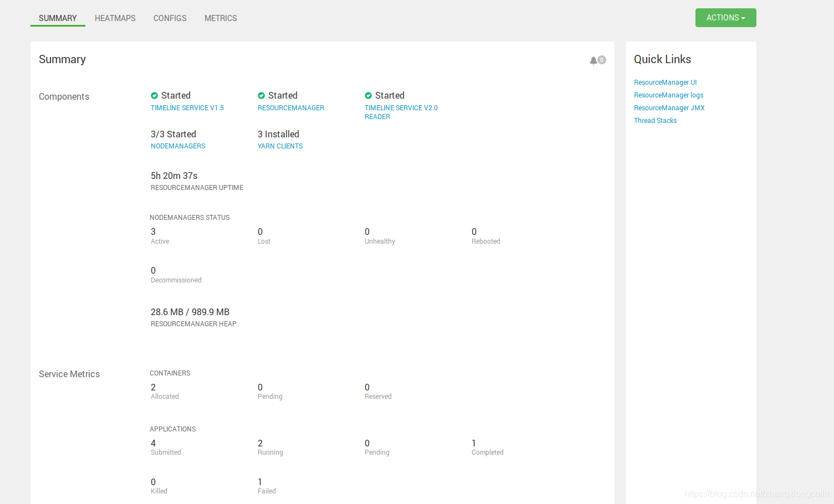Click the 3 Installed clients text

278,134
